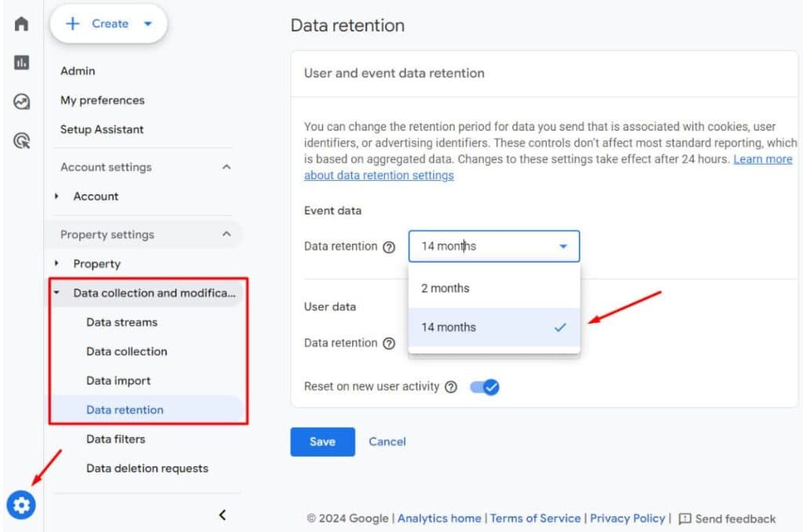Click the Admin gear icon
This screenshot has width=803, height=532.
click(x=21, y=505)
